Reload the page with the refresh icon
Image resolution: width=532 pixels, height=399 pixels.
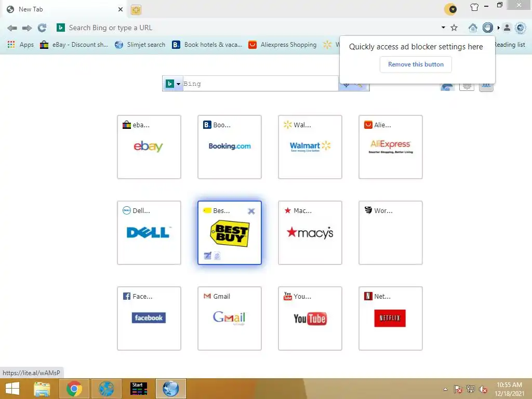(42, 28)
